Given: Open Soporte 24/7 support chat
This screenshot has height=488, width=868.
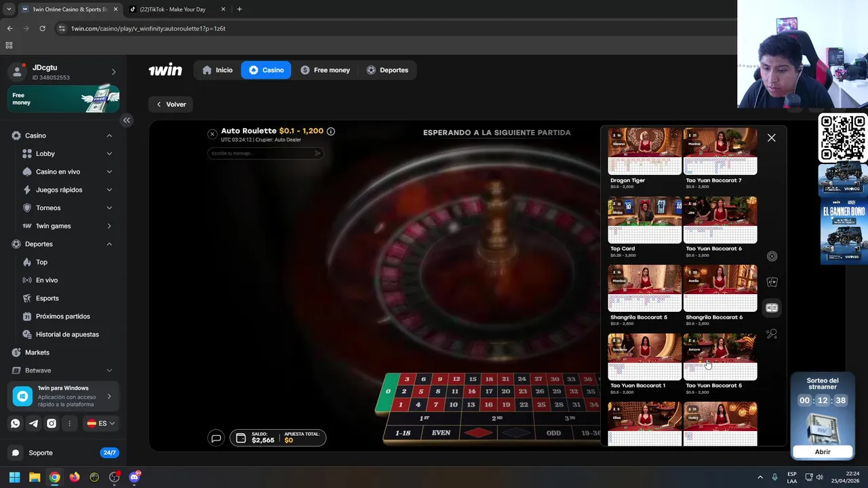Looking at the screenshot, I should point(64,453).
